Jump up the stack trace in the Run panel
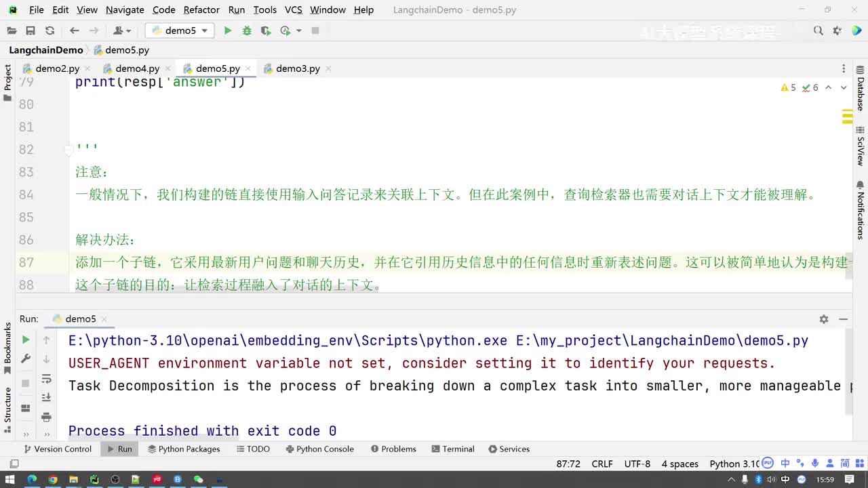This screenshot has height=488, width=868. pyautogui.click(x=46, y=340)
